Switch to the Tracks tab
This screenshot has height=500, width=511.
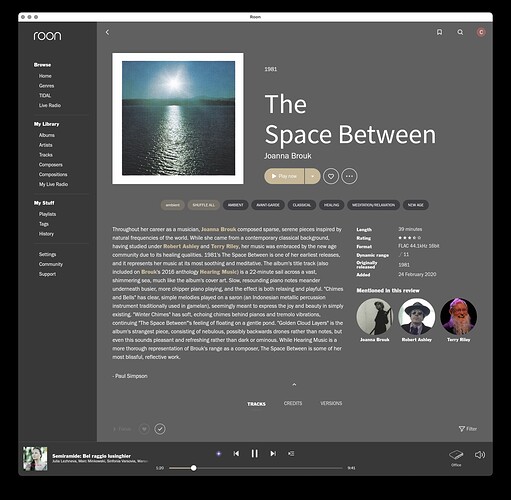click(256, 404)
